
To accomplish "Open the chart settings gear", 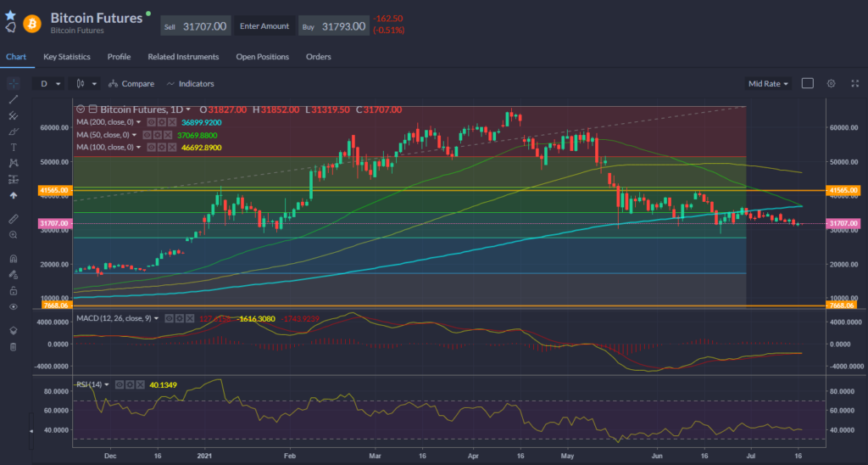I will coord(831,84).
